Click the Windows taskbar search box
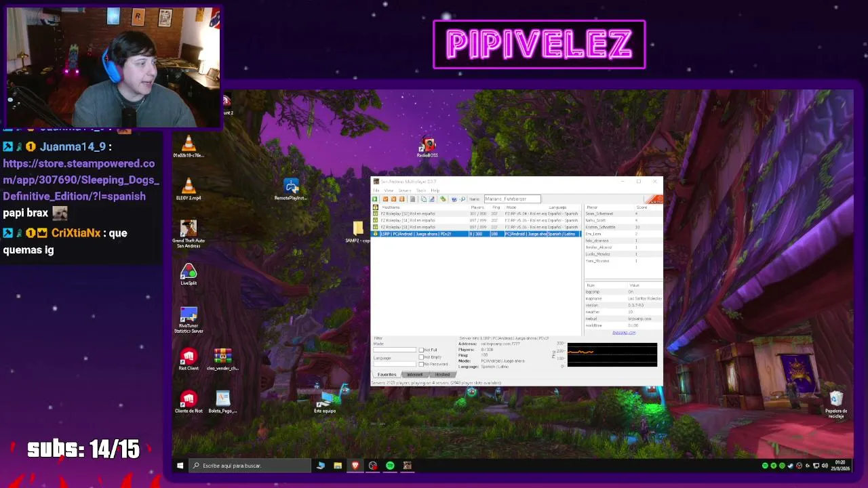 [249, 466]
